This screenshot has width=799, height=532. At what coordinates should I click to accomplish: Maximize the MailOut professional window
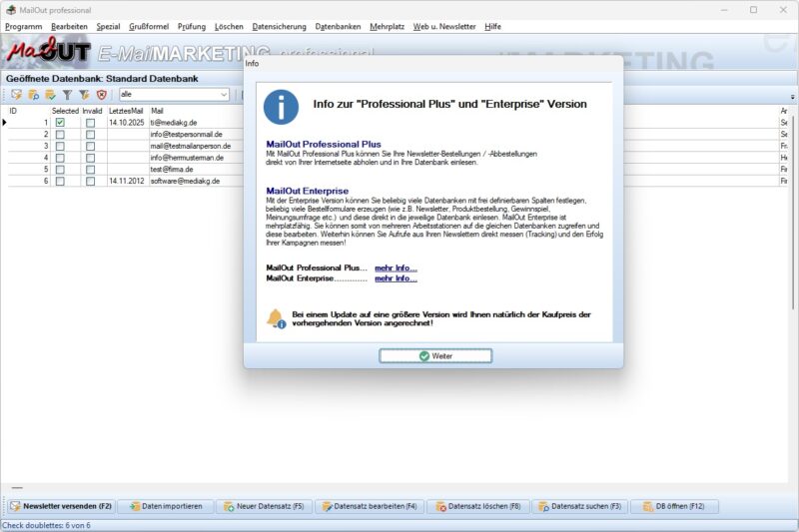pos(754,10)
